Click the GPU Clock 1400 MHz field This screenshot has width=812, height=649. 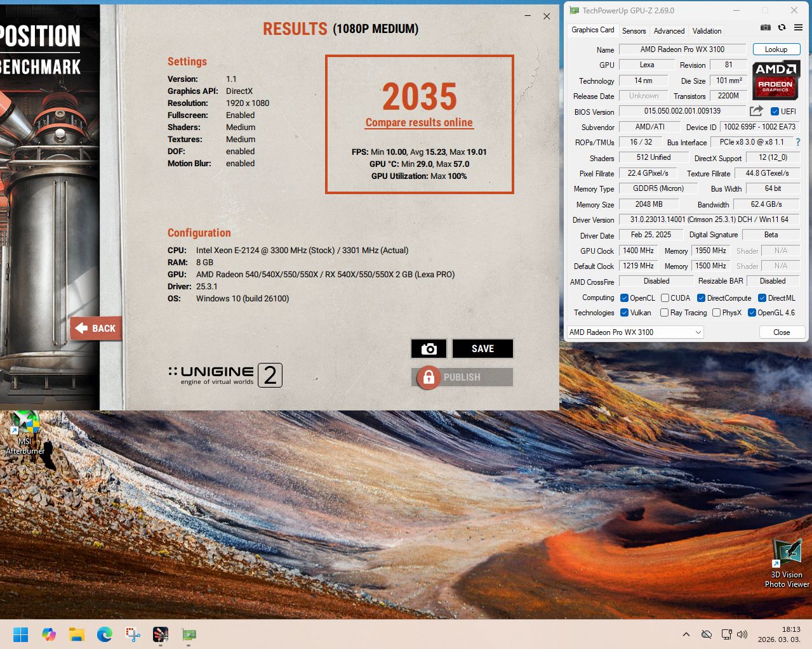tap(638, 251)
